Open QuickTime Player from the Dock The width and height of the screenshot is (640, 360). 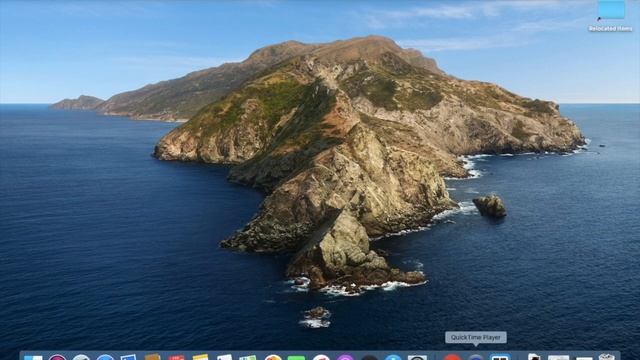pyautogui.click(x=476, y=357)
